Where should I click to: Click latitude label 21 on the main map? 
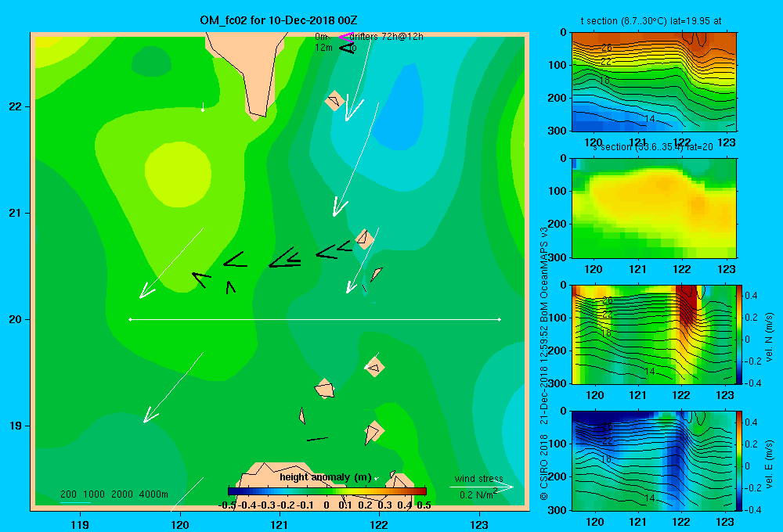tap(16, 213)
